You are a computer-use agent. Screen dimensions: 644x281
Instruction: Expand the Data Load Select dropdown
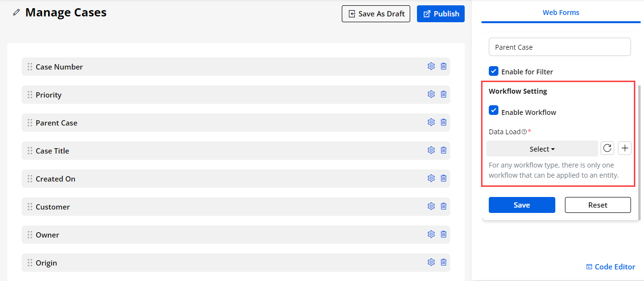point(542,149)
